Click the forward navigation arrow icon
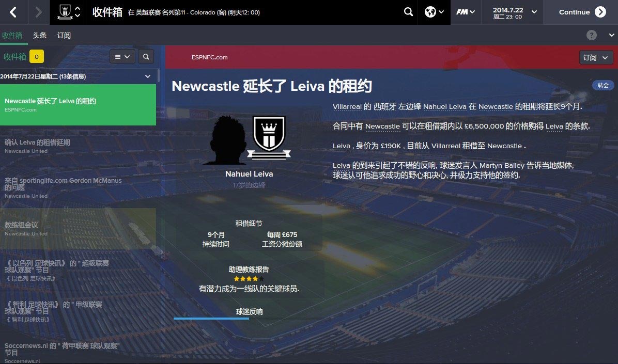Viewport: 618px width, 364px height. pos(38,12)
